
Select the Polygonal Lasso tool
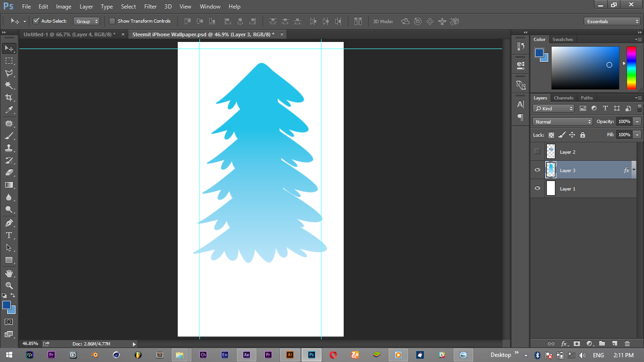pyautogui.click(x=9, y=73)
